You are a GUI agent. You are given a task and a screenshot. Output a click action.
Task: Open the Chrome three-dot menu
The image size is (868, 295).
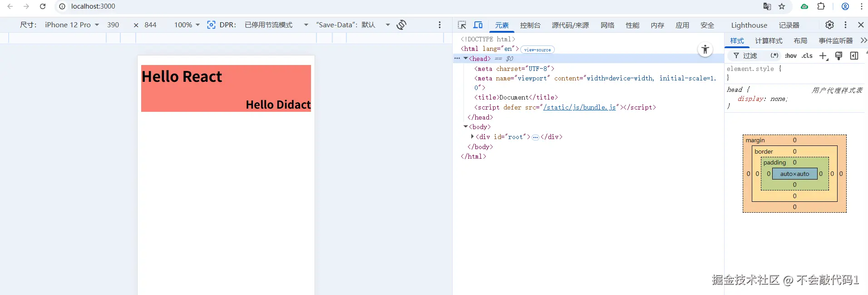[861, 6]
